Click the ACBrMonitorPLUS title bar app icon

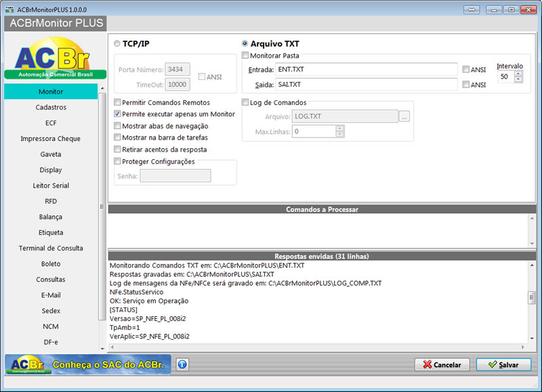point(9,9)
